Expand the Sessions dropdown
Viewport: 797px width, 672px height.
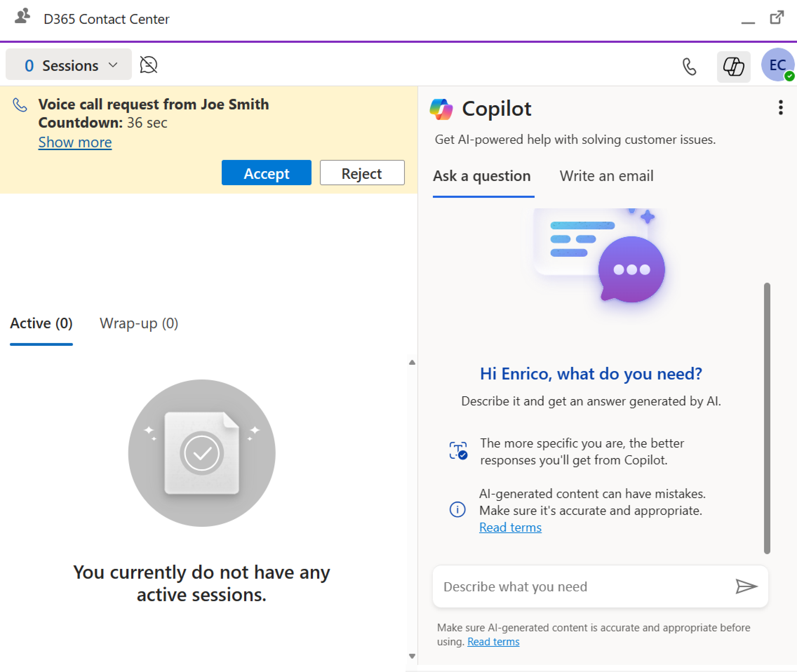point(69,65)
